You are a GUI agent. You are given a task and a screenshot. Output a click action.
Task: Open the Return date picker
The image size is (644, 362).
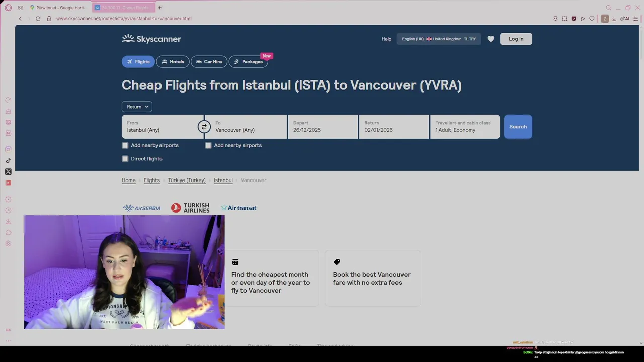(x=394, y=127)
